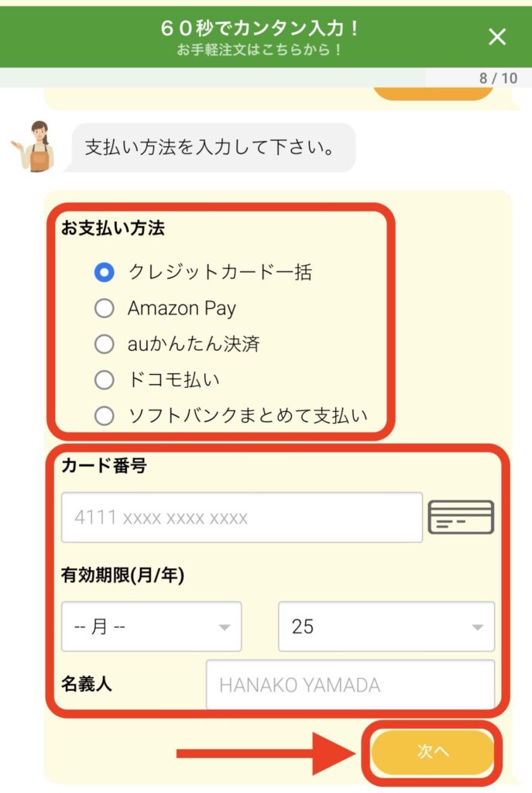The width and height of the screenshot is (532, 793).
Task: Click the arrow on the month selector
Action: point(224,627)
